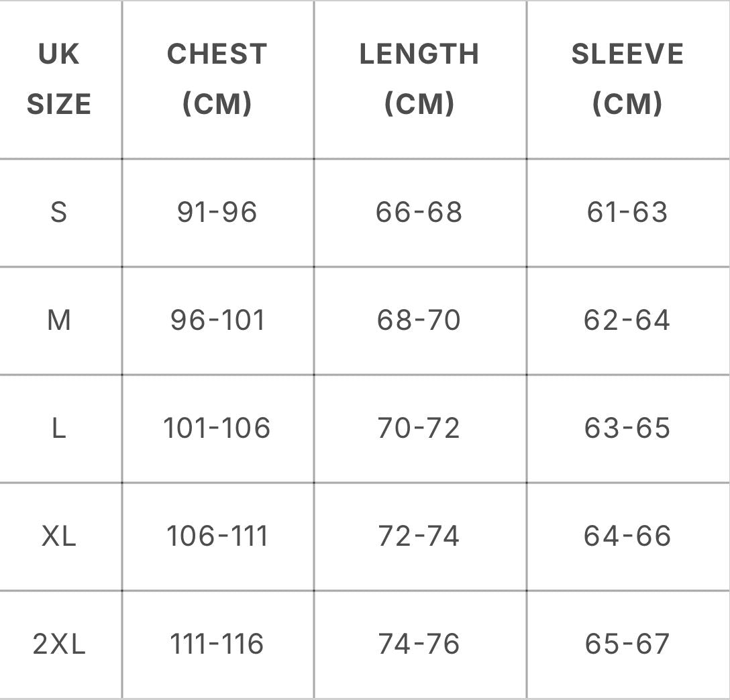Click length value 70-72
This screenshot has width=730, height=700.
coord(419,428)
